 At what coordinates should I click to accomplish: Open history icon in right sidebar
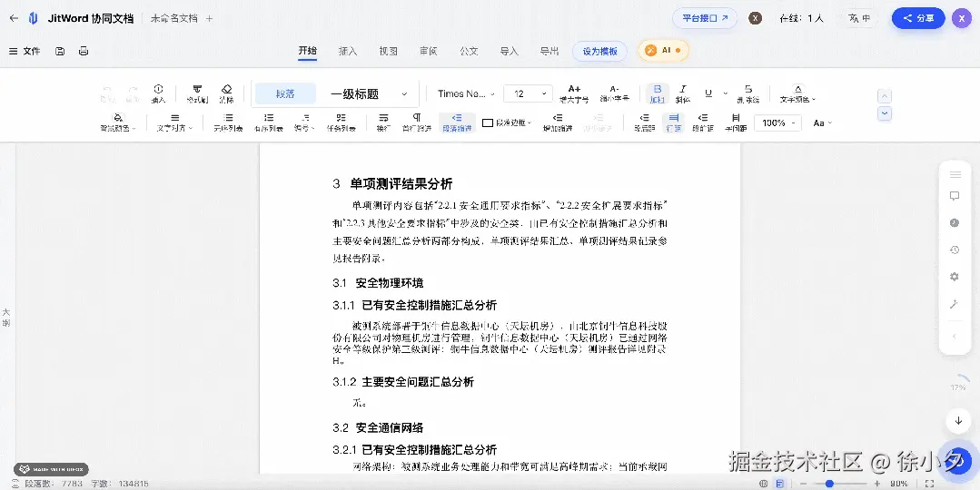(x=955, y=250)
